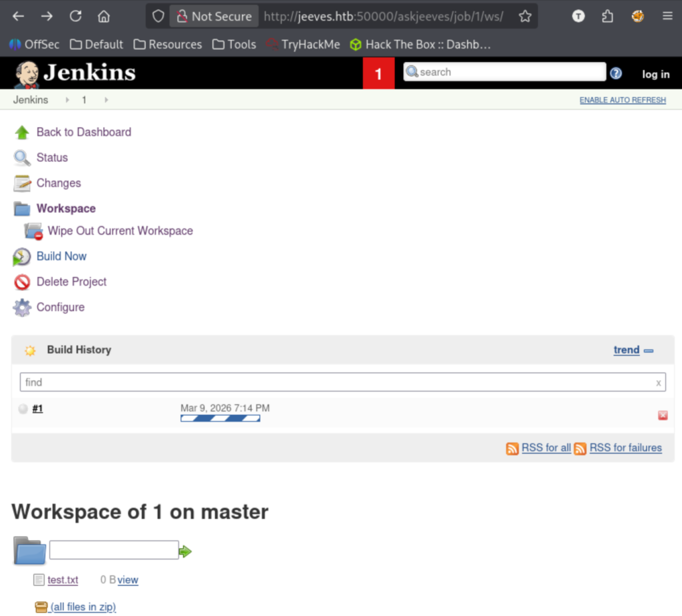Expand the breadcrumb arrow after job 1
This screenshot has width=682, height=616.
tap(105, 100)
